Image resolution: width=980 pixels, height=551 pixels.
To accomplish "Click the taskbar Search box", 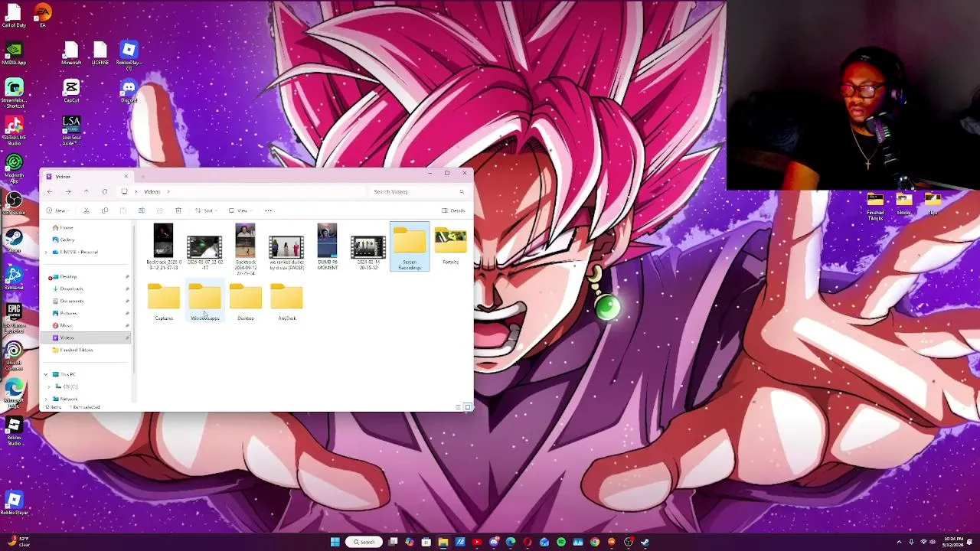I will (364, 542).
